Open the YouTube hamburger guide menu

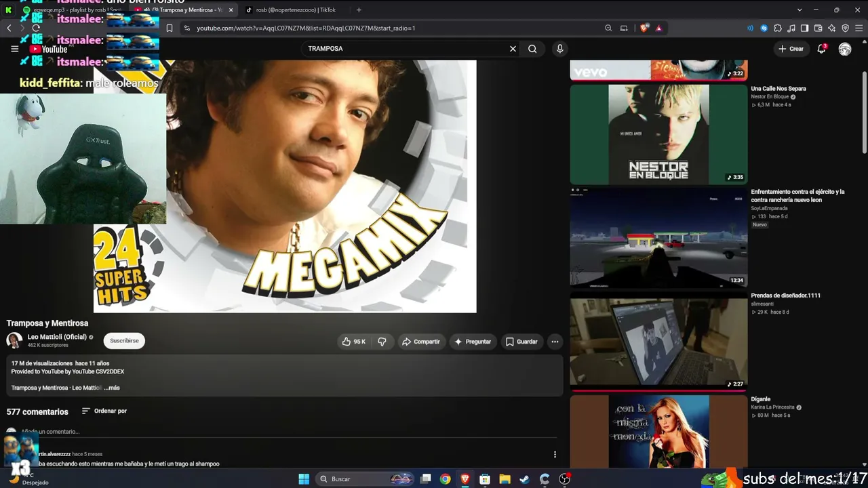coord(14,49)
